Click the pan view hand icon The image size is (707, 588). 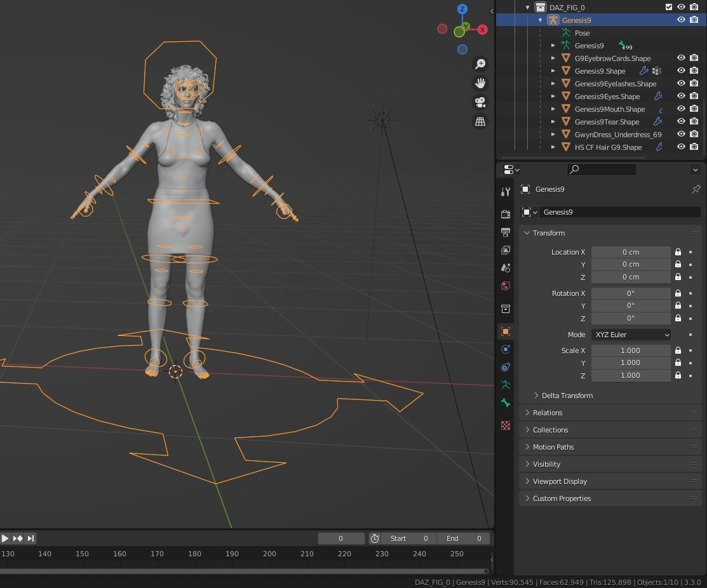click(x=480, y=83)
